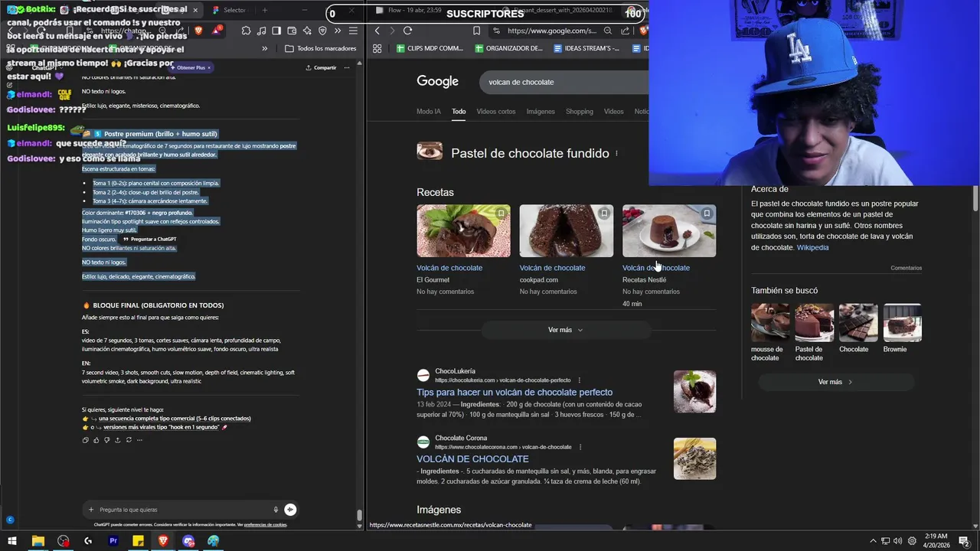Image resolution: width=980 pixels, height=551 pixels.
Task: Open more options under ChatGPT response
Action: (x=139, y=440)
